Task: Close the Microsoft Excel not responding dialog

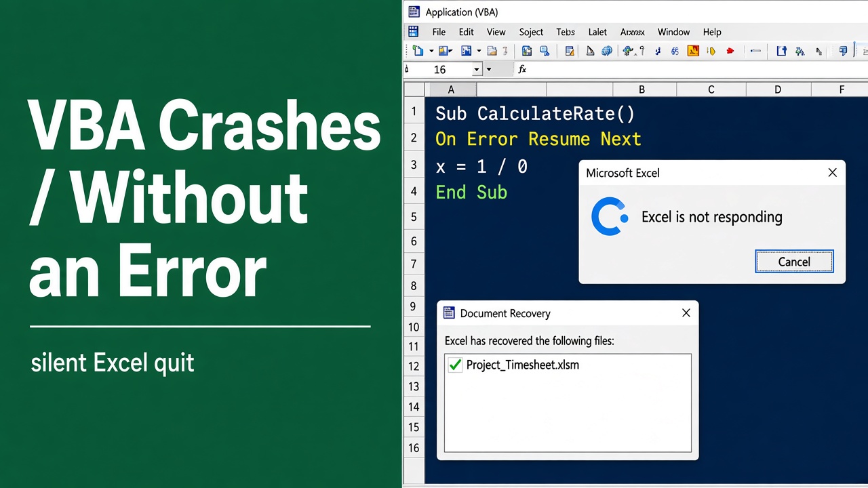Action: coord(832,173)
